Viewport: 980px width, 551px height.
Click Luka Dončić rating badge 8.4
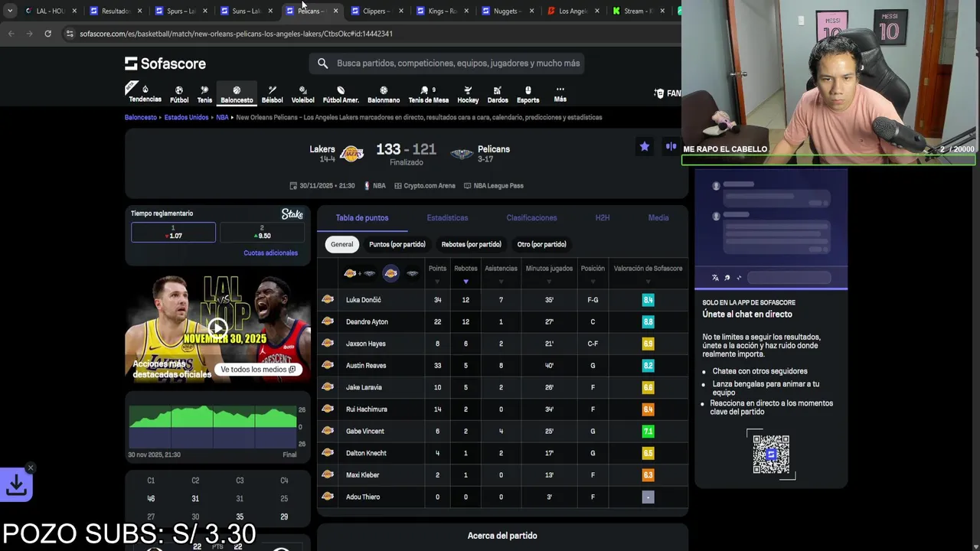[x=648, y=300]
